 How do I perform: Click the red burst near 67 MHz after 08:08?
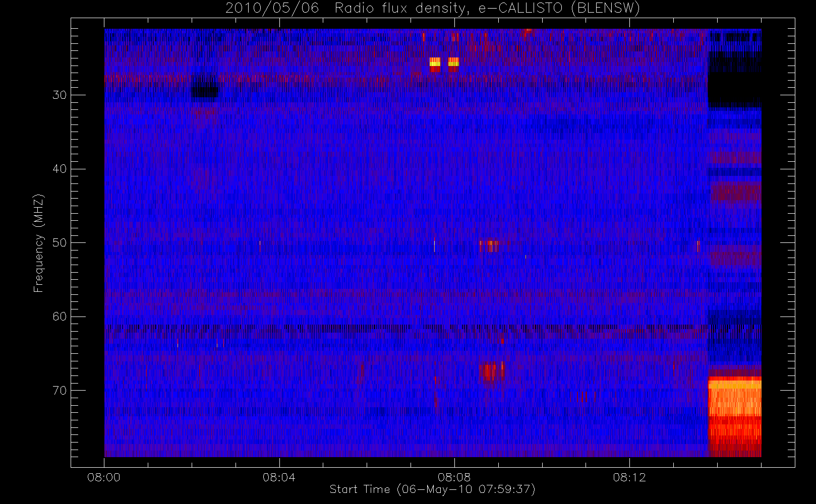tap(492, 371)
